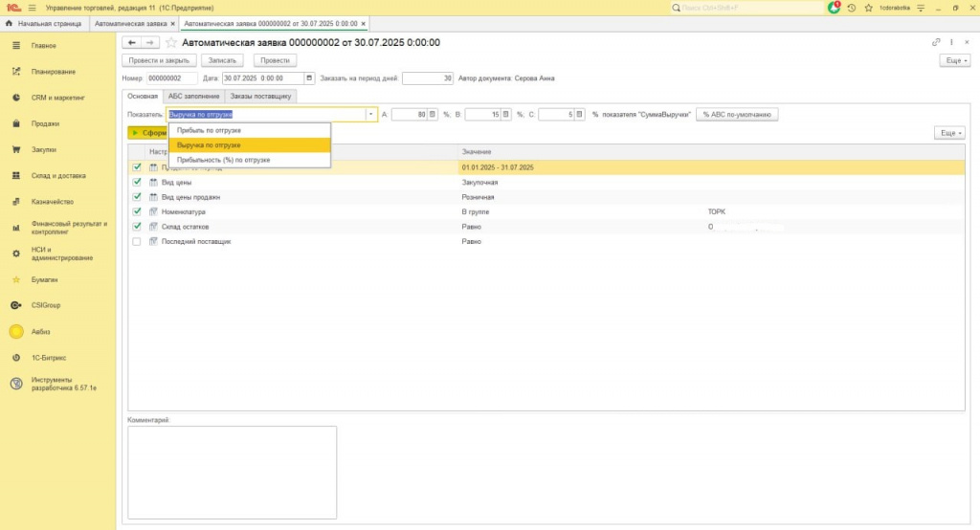Open Склад и доставка section
The width and height of the screenshot is (980, 530).
(x=57, y=176)
